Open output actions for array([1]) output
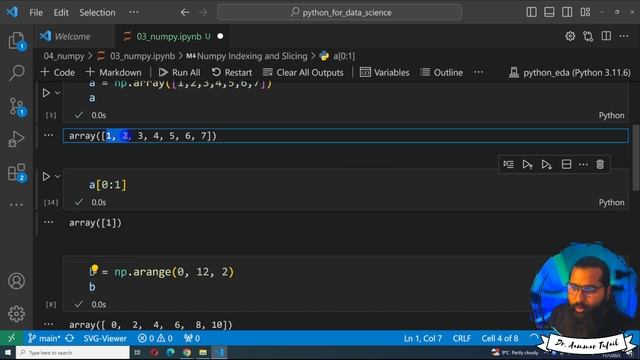640x360 pixels. click(x=49, y=222)
